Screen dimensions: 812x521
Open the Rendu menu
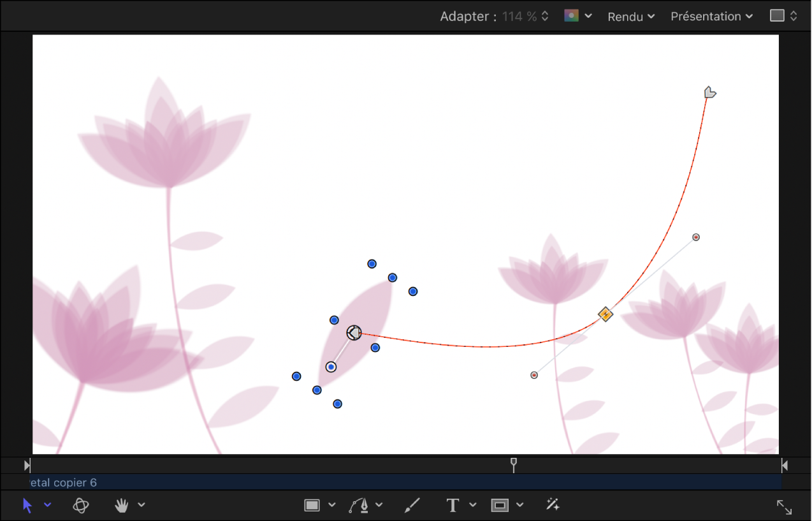point(625,17)
